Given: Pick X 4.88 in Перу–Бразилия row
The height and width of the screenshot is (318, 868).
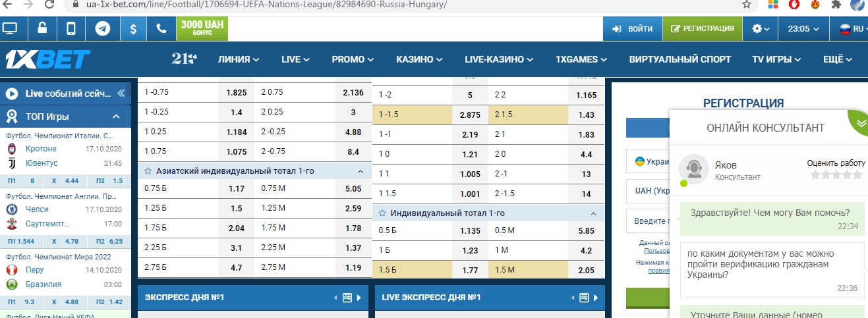Looking at the screenshot, I should click(65, 302).
